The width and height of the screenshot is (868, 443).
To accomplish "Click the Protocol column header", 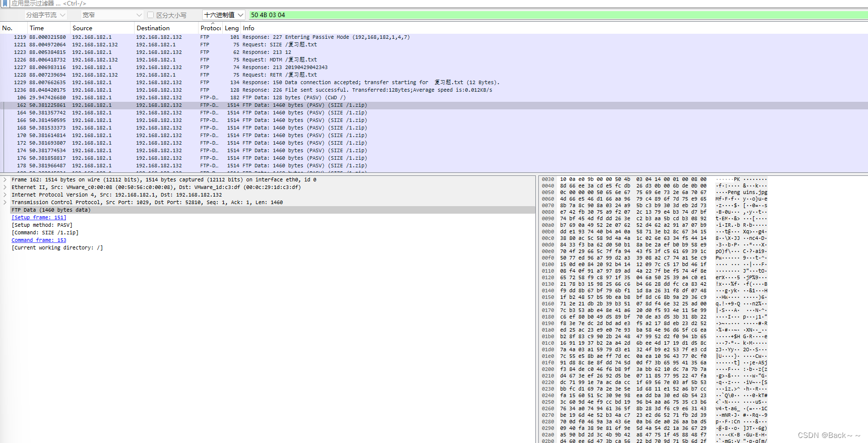I will click(x=211, y=28).
